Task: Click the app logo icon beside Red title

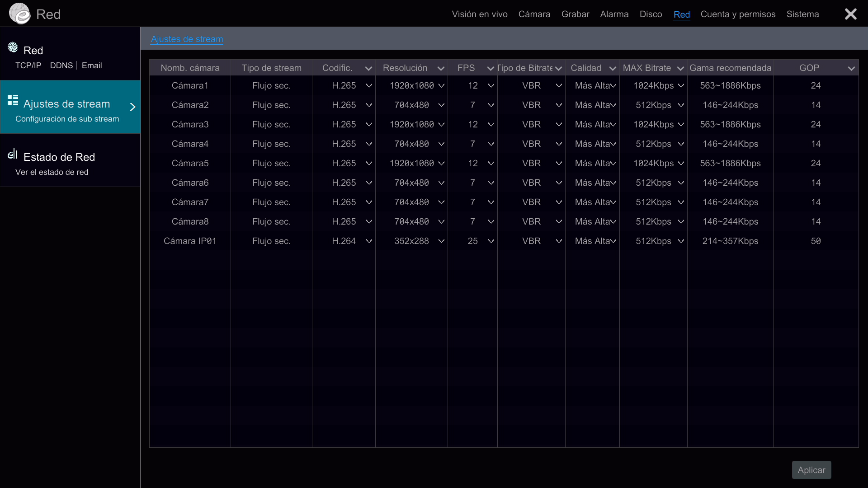Action: (x=19, y=14)
